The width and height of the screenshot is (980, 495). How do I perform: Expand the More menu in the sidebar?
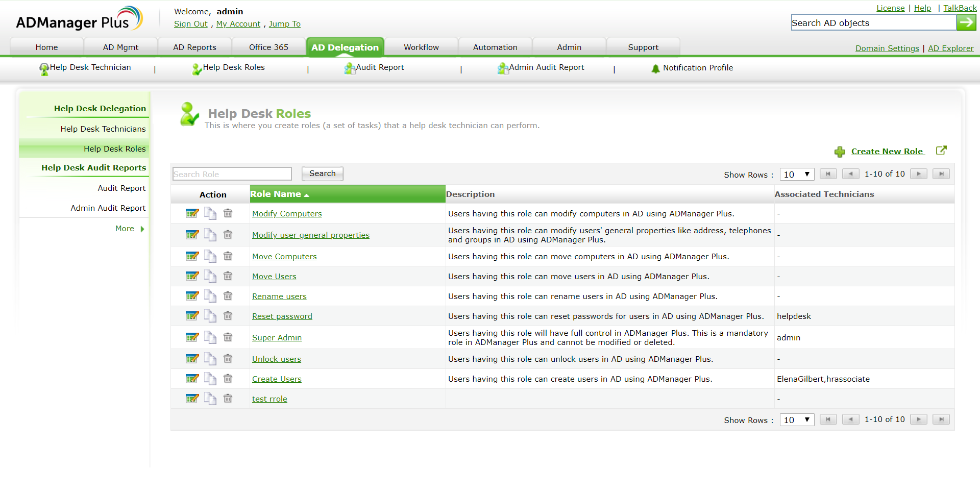130,229
